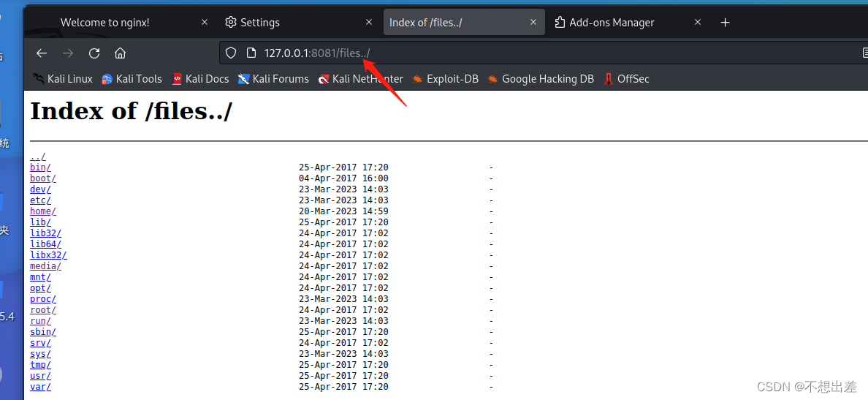Image resolution: width=868 pixels, height=400 pixels.
Task: Open the Kali NetHunter bookmark
Action: (360, 79)
